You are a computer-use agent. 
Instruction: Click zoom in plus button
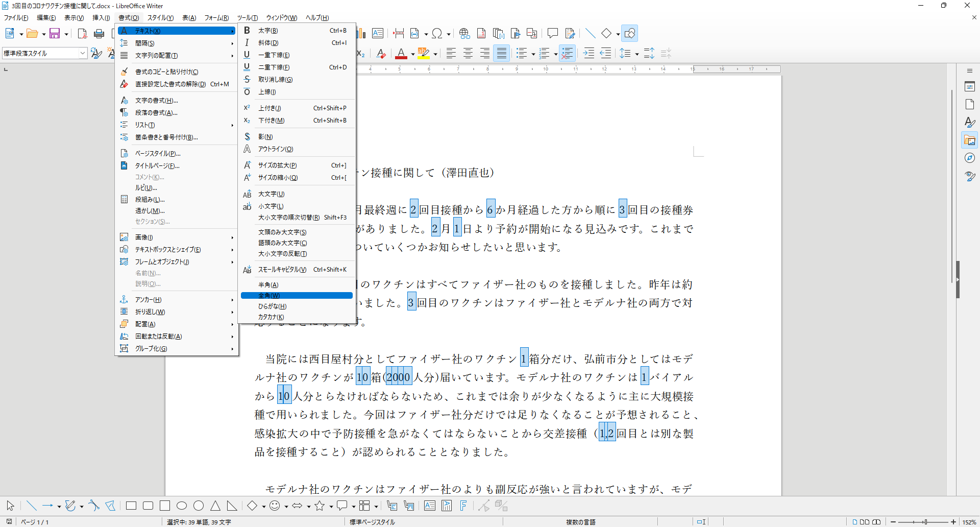click(953, 522)
